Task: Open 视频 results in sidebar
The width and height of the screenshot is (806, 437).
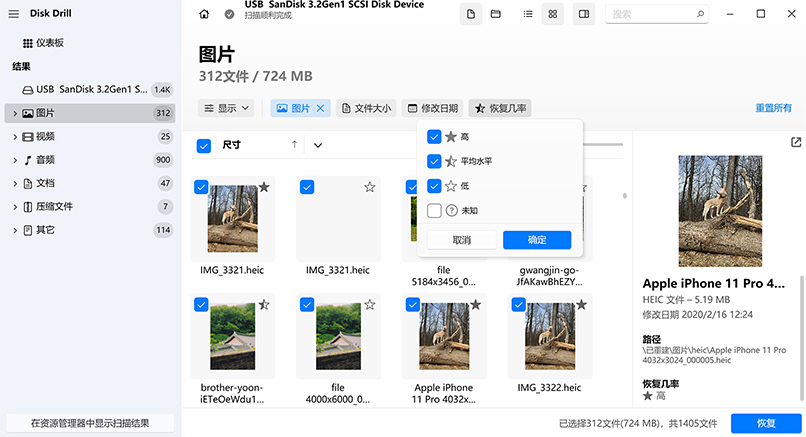Action: [x=90, y=137]
